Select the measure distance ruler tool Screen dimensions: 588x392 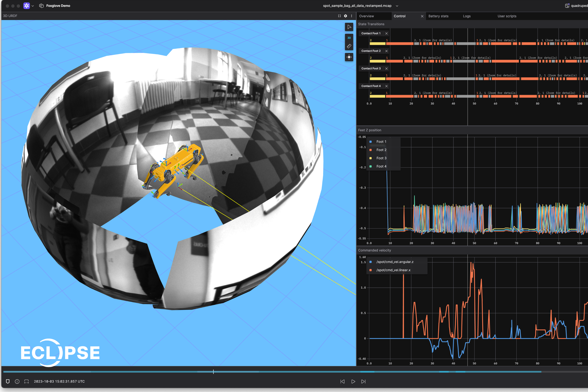click(x=349, y=46)
